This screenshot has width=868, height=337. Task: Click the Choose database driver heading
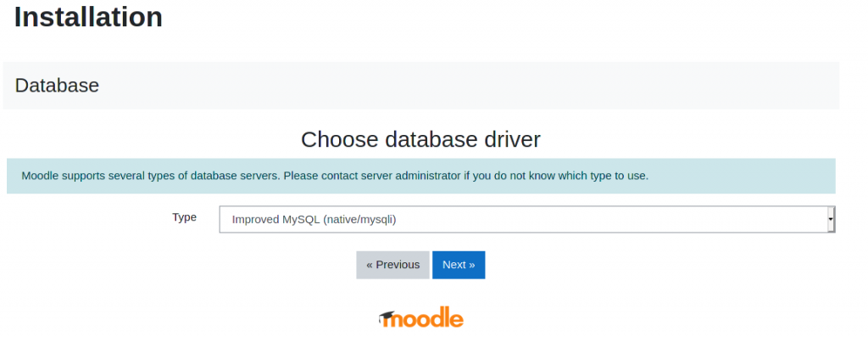point(420,139)
